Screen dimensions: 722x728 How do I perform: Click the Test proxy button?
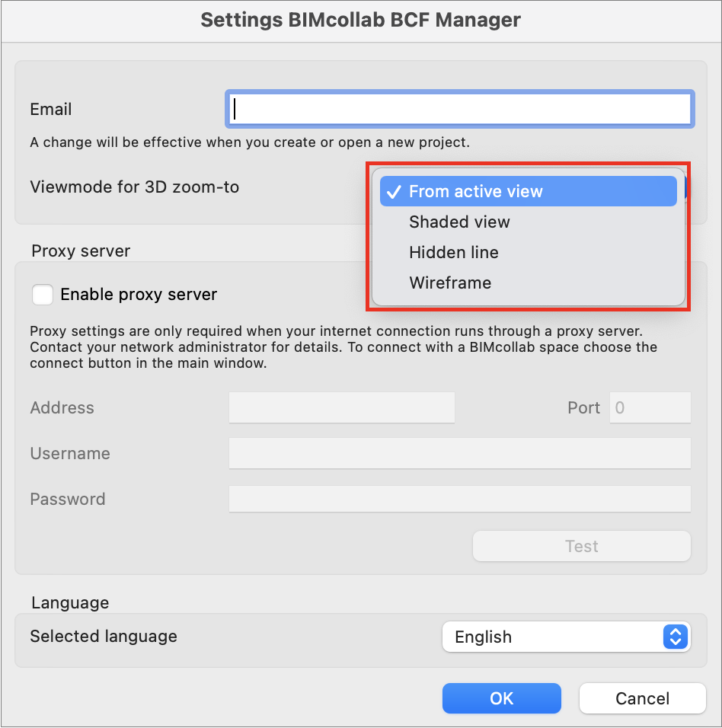(581, 546)
